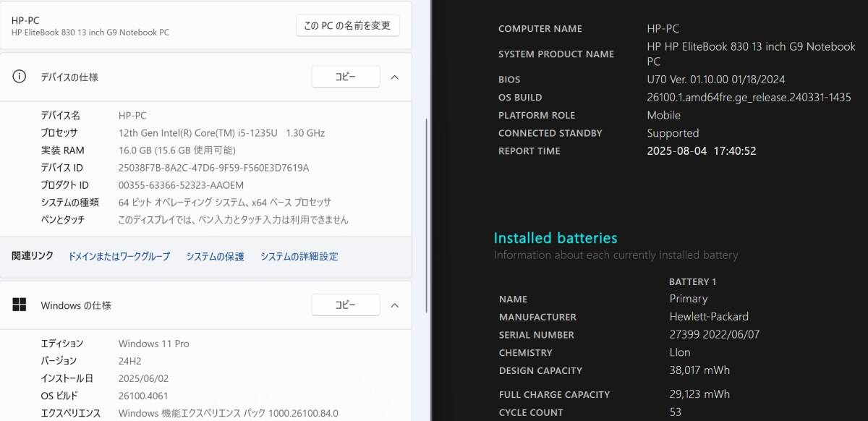Select the 64-bit system type text

tap(225, 203)
